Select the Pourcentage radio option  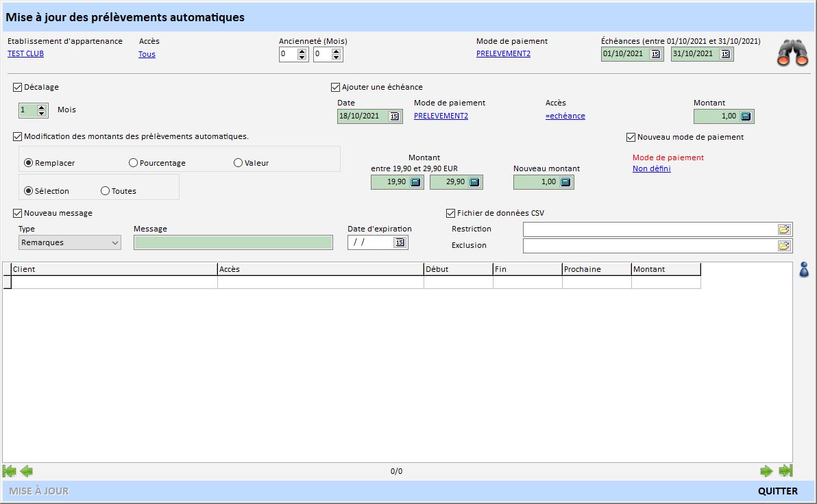point(134,163)
